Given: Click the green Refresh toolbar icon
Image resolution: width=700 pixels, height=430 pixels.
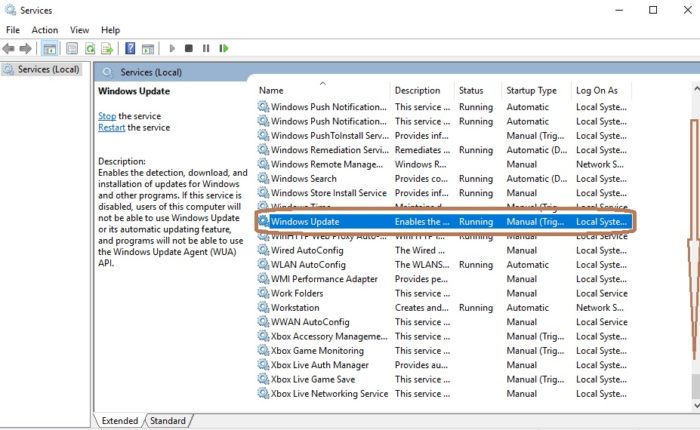Looking at the screenshot, I should pos(90,48).
